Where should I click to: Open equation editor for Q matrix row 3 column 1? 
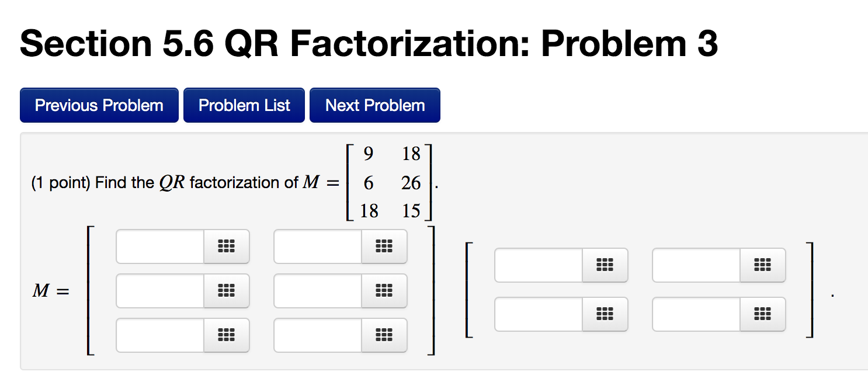point(228,335)
